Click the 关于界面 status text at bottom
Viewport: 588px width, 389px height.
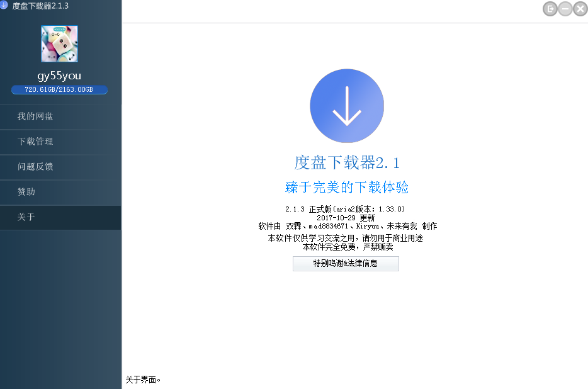click(x=141, y=379)
